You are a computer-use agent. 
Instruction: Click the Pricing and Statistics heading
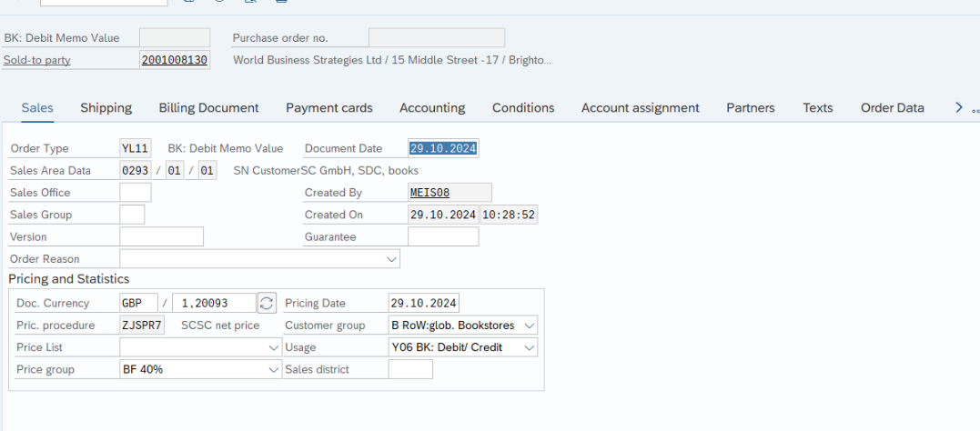tap(69, 278)
